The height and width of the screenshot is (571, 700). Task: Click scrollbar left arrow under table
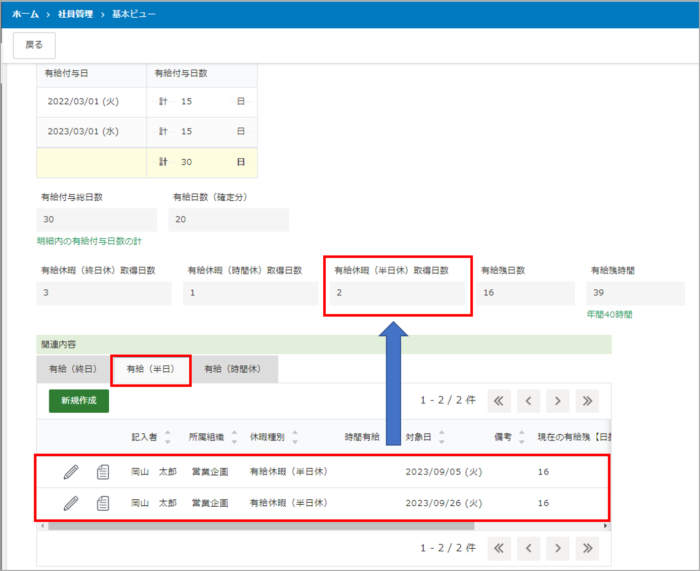point(43,526)
